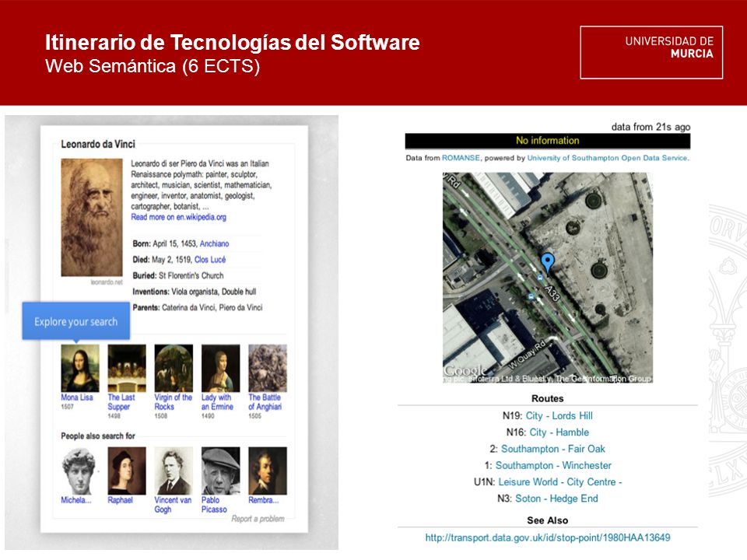The width and height of the screenshot is (747, 560).
Task: Click the leonardo.net image source caption
Action: pyautogui.click(x=107, y=282)
